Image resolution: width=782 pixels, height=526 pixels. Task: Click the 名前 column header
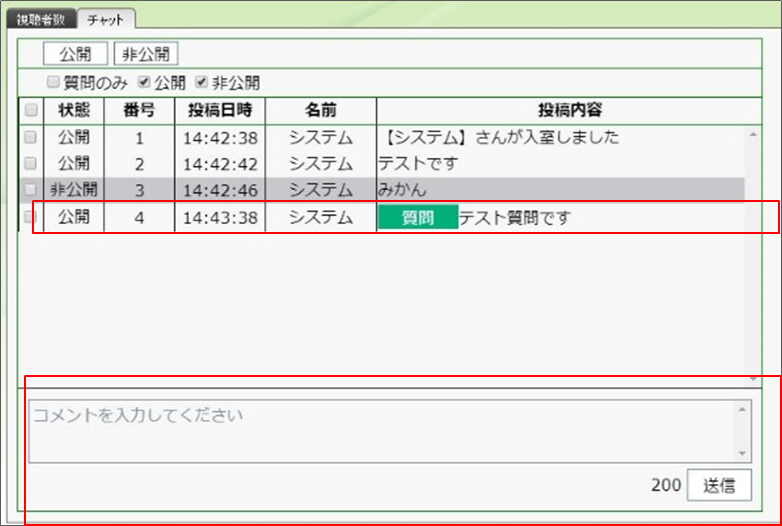click(321, 111)
